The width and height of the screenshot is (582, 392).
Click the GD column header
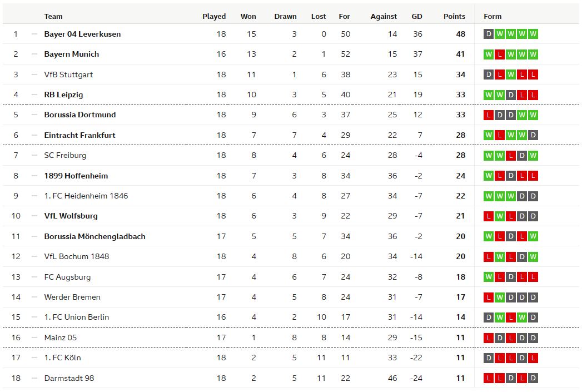(417, 16)
